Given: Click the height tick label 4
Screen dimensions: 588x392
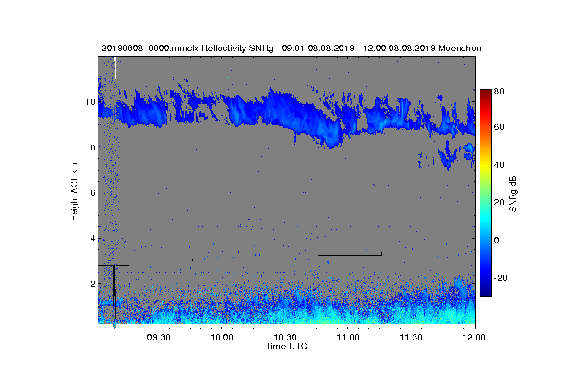Looking at the screenshot, I should pos(92,239).
